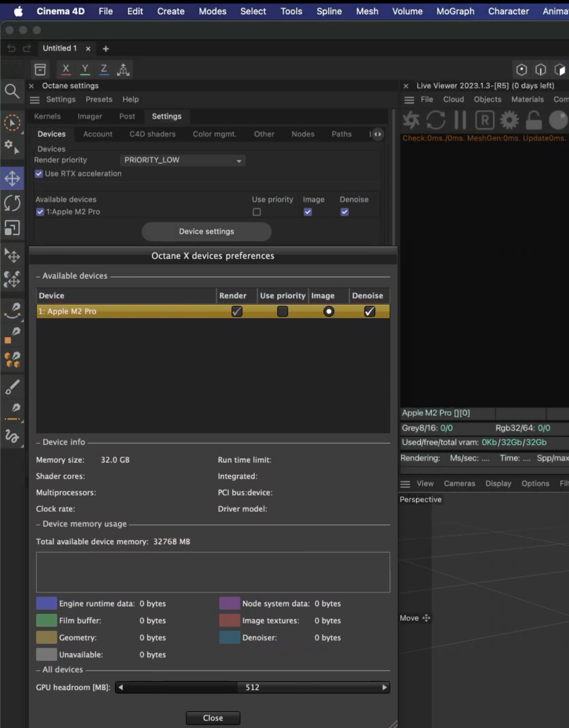Open Live Viewer Objects menu
The height and width of the screenshot is (728, 569).
[x=487, y=100]
